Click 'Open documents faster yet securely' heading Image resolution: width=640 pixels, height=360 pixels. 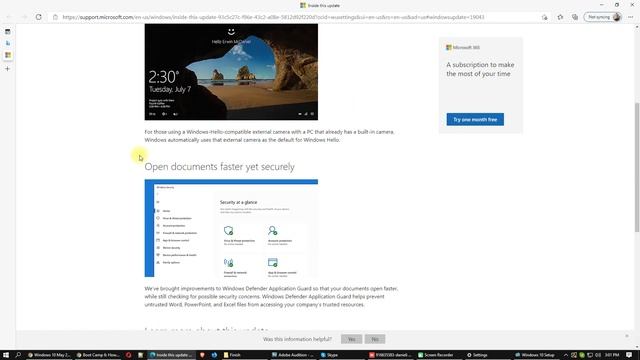[219, 167]
